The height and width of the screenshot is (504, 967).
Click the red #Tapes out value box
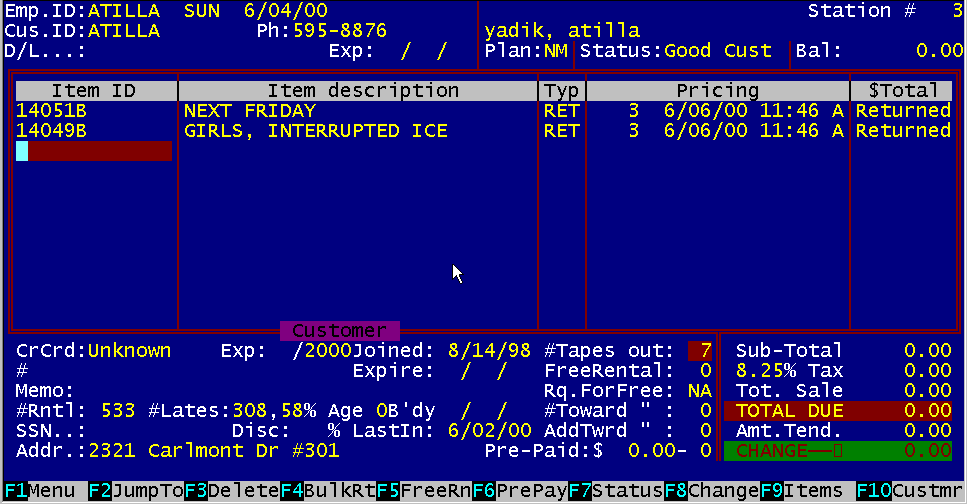(x=700, y=351)
